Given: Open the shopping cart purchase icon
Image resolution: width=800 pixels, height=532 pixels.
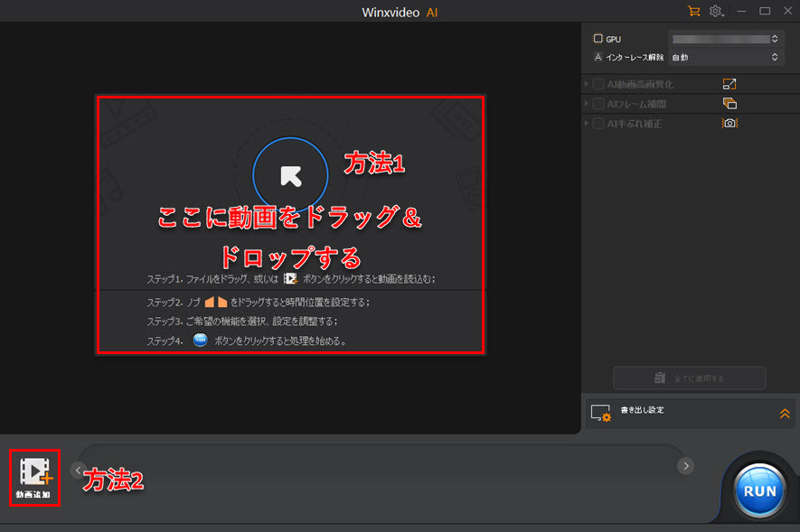Looking at the screenshot, I should click(693, 11).
